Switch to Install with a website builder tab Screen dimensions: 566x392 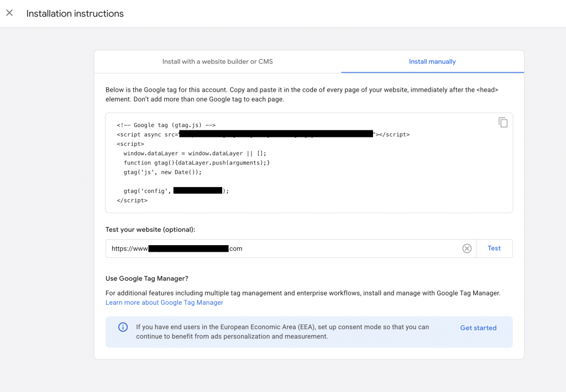[217, 62]
